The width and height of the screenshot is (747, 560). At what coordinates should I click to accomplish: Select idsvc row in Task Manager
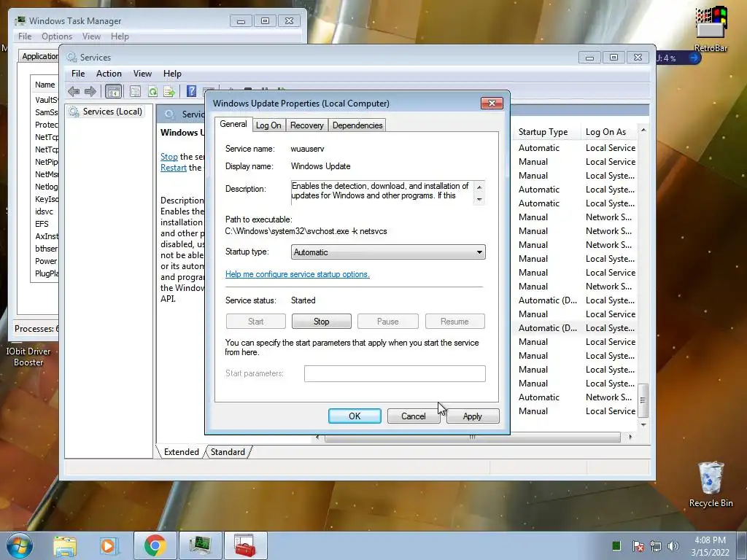click(44, 211)
